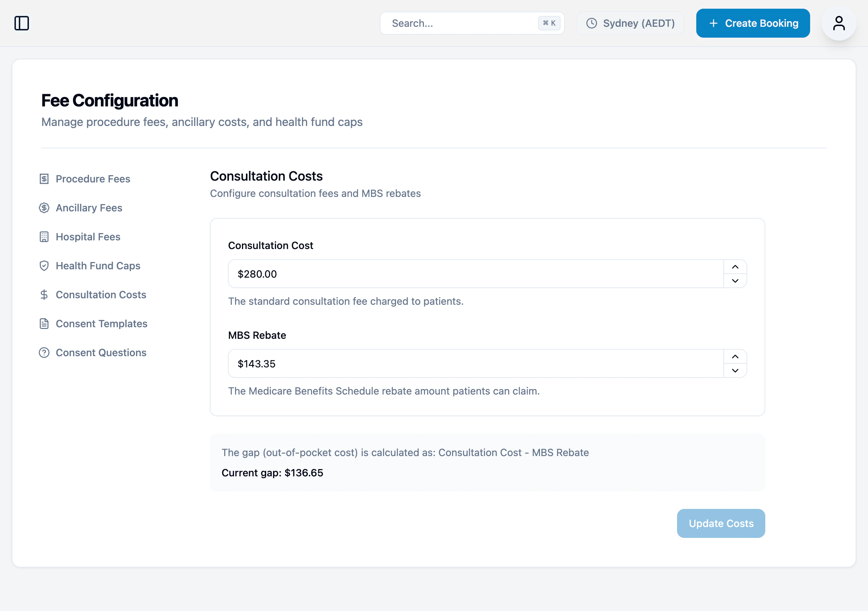
Task: Click the Create Booking button
Action: (x=752, y=23)
